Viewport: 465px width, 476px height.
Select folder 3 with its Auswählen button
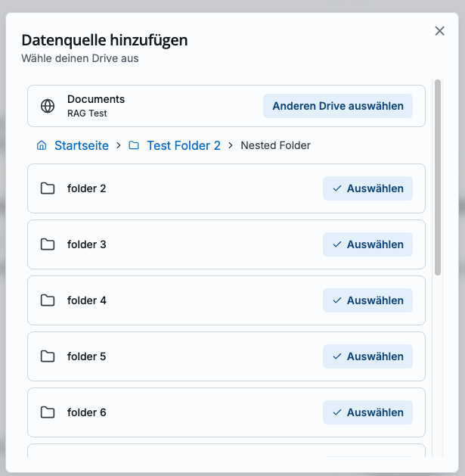tap(367, 244)
